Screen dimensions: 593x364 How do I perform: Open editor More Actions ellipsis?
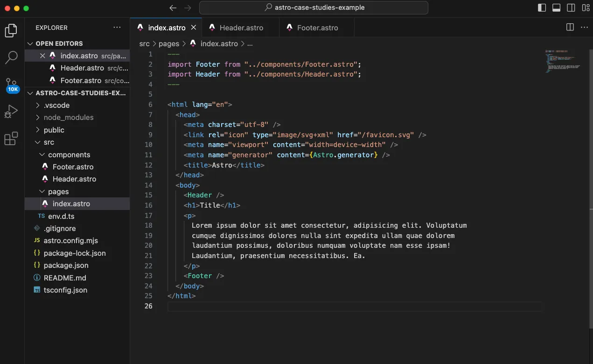(584, 28)
